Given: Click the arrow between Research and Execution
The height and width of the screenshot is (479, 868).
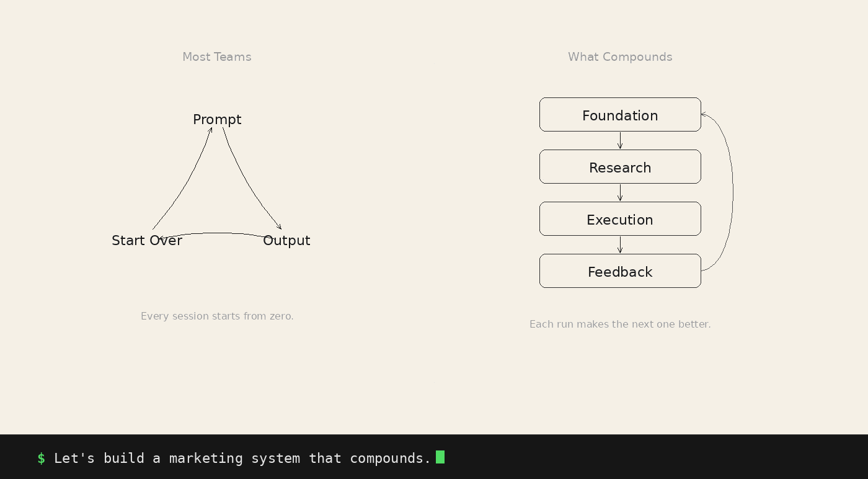Looking at the screenshot, I should (x=620, y=192).
